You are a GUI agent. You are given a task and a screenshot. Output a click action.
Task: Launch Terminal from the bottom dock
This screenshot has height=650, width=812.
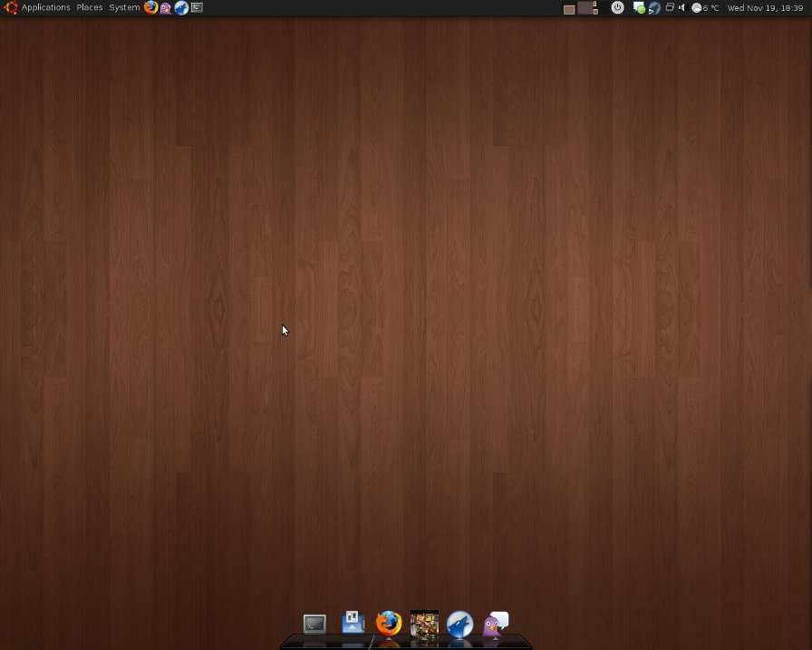point(314,624)
